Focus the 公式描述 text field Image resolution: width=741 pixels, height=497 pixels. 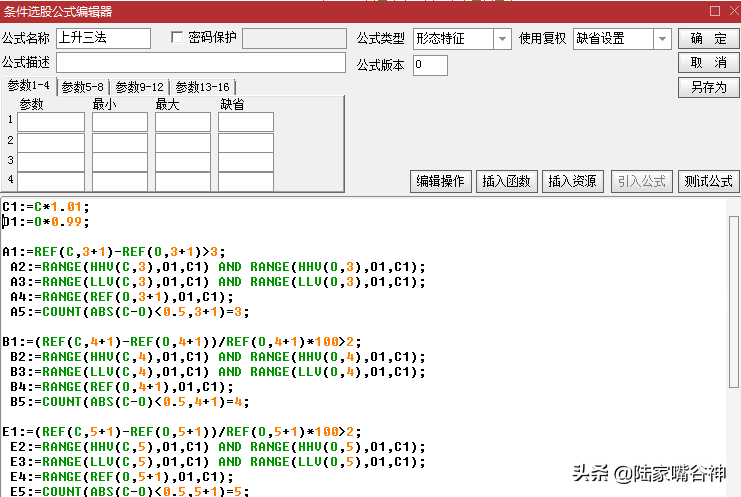pyautogui.click(x=198, y=64)
